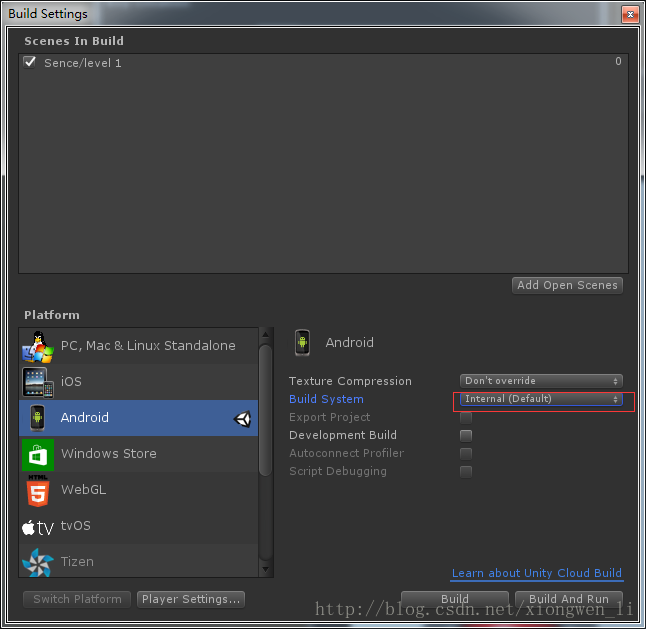Click the platform list scrollbar thumb
The height and width of the screenshot is (629, 646).
[x=266, y=411]
